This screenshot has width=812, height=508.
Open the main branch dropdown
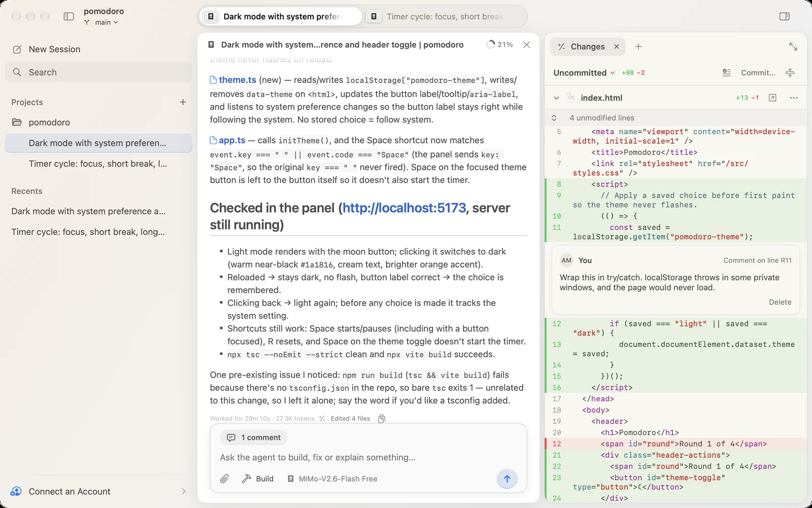pos(101,22)
